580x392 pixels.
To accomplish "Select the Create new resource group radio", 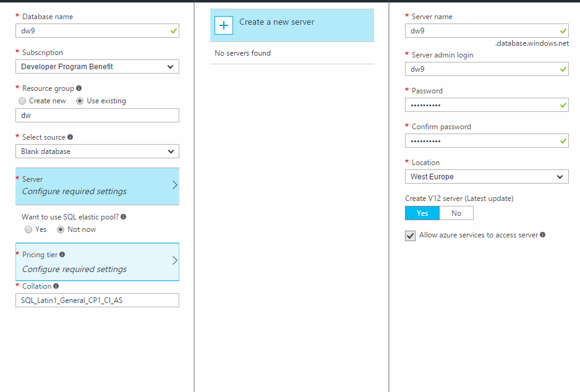I will (x=23, y=101).
